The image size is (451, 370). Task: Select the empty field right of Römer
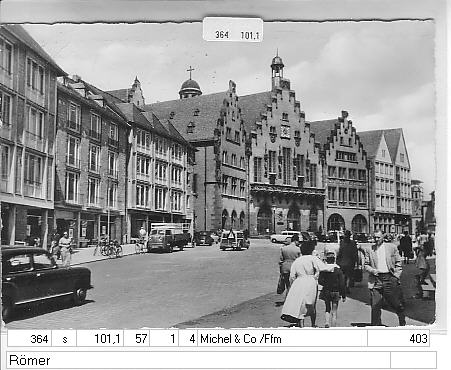click(x=413, y=360)
